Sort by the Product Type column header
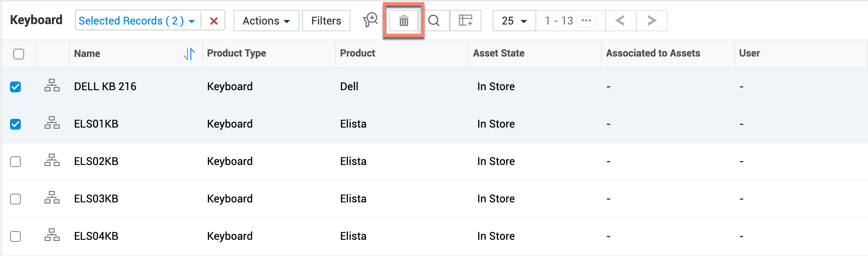This screenshot has width=868, height=256. pyautogui.click(x=236, y=53)
